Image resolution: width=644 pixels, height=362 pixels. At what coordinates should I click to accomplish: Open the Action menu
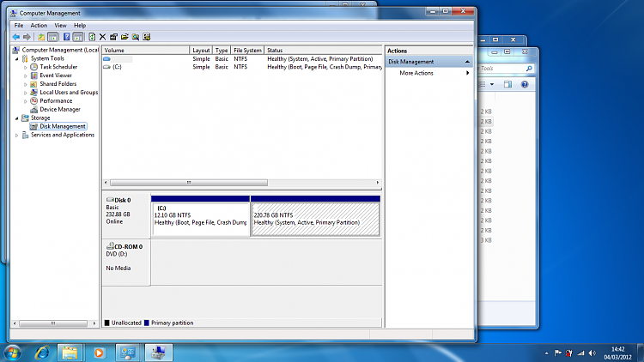pos(39,26)
